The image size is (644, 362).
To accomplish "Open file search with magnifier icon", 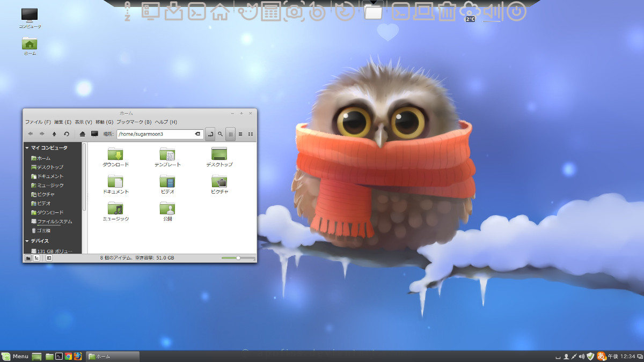I will 220,134.
